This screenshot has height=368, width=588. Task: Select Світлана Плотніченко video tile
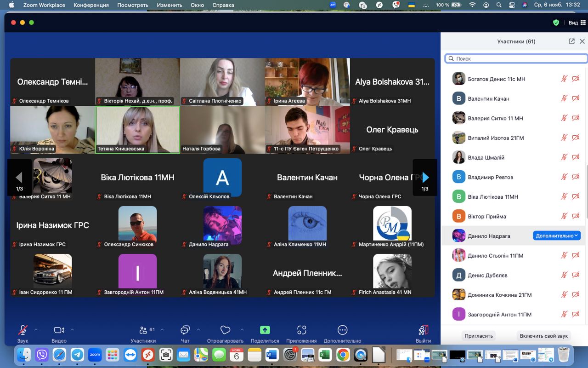coord(222,82)
